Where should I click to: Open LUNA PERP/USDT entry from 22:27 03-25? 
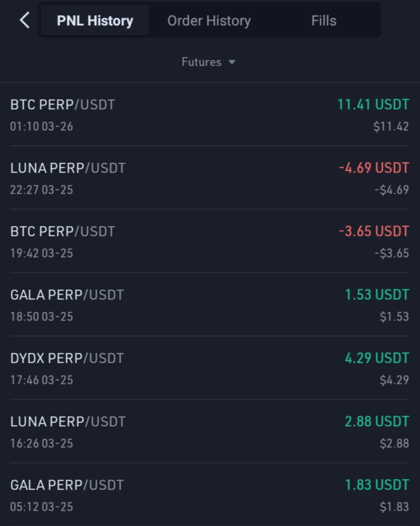[210, 178]
